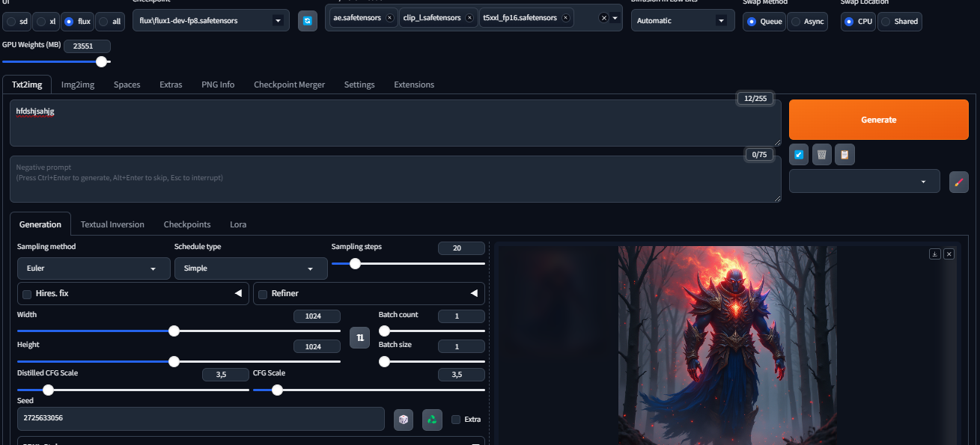Remove ae.safetensors from VAE selection

click(389, 17)
